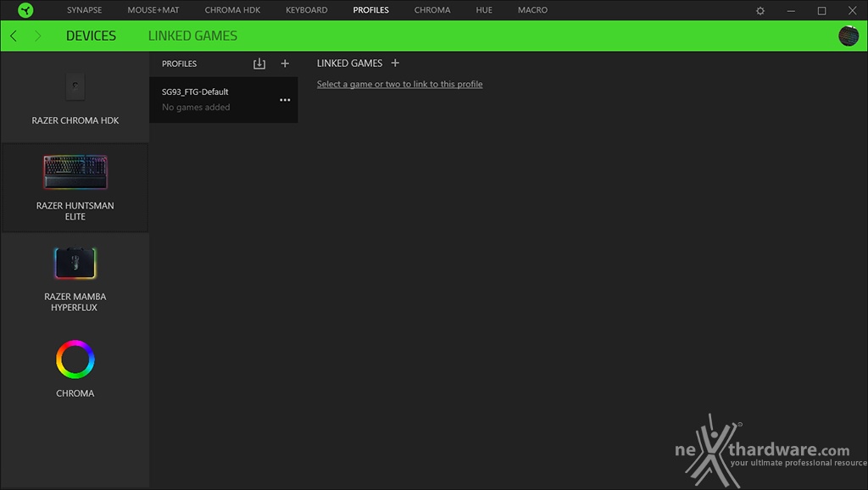Open the top-bar Chroma tab
Screen dimensions: 868x490
click(432, 10)
